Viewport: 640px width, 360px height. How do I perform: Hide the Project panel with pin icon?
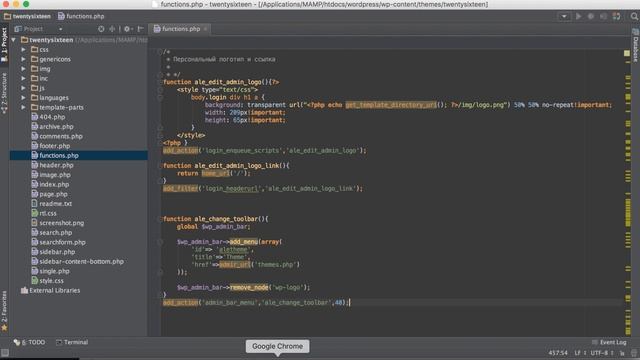(140, 29)
